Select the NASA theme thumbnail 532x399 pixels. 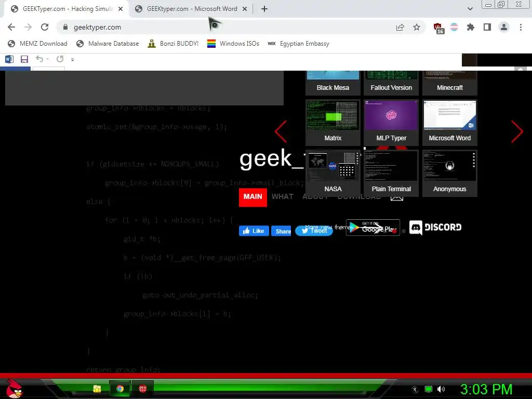coord(333,173)
